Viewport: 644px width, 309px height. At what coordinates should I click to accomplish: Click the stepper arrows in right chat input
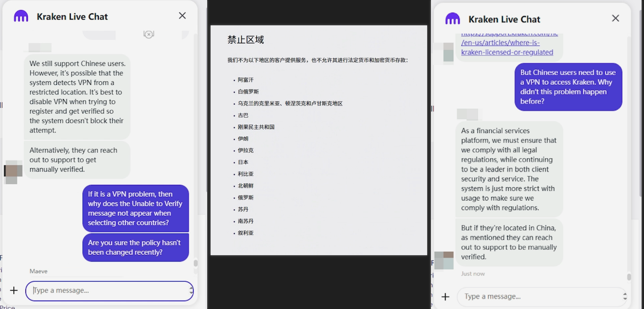point(625,296)
